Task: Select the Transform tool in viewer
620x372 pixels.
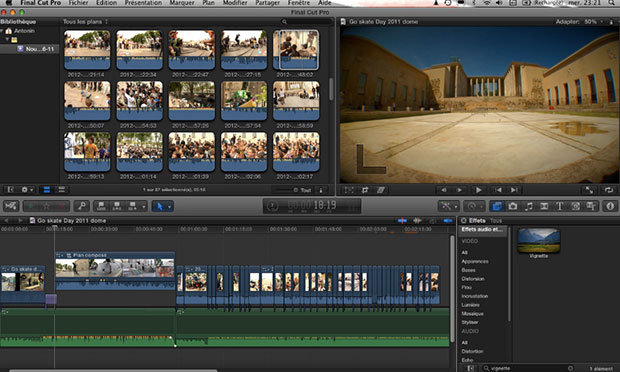Action: [349, 190]
